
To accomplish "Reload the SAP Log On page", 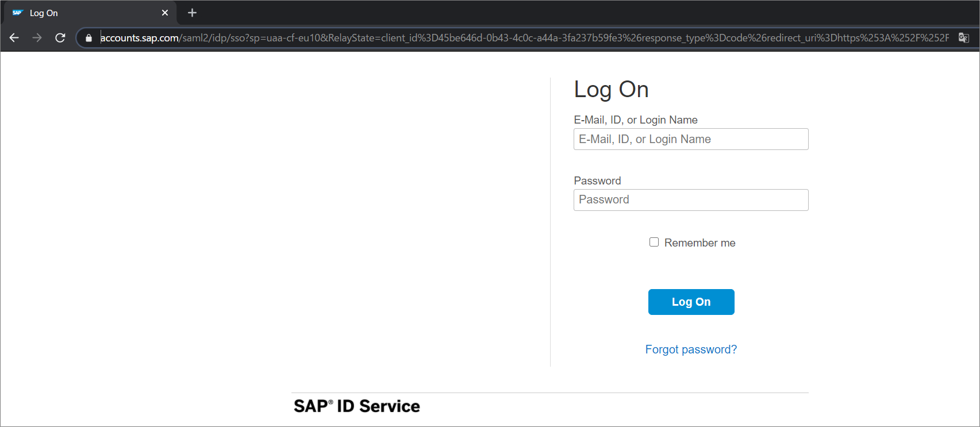I will pos(60,38).
